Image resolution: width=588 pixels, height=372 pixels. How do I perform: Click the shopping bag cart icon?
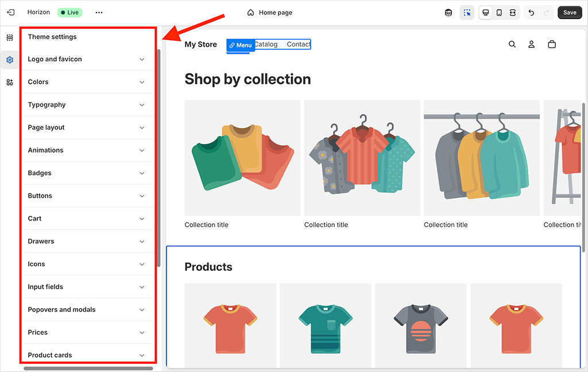click(552, 44)
